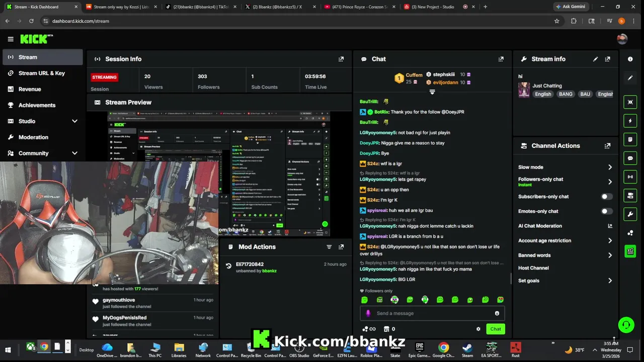Screen dimensions: 644x362
Task: Go to Revenue in the sidebar
Action: click(42, 89)
